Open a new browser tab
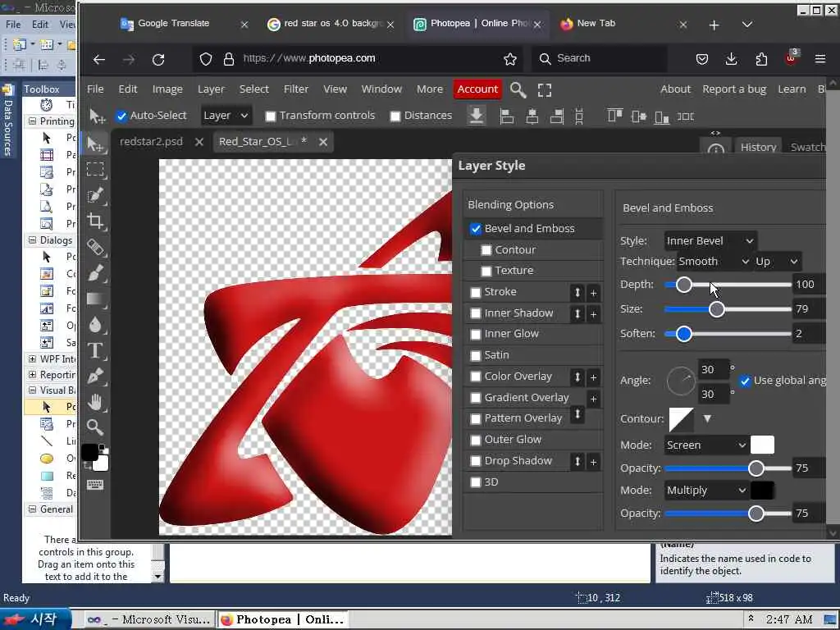Image resolution: width=840 pixels, height=630 pixels. tap(714, 25)
